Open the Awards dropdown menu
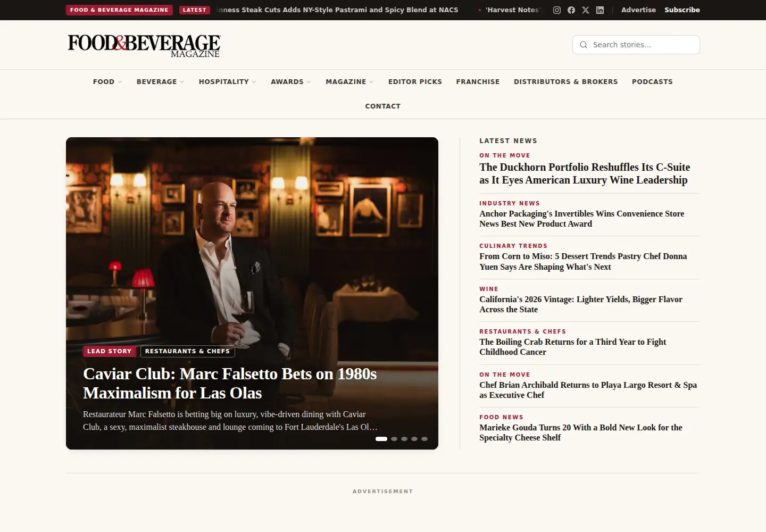 (291, 81)
